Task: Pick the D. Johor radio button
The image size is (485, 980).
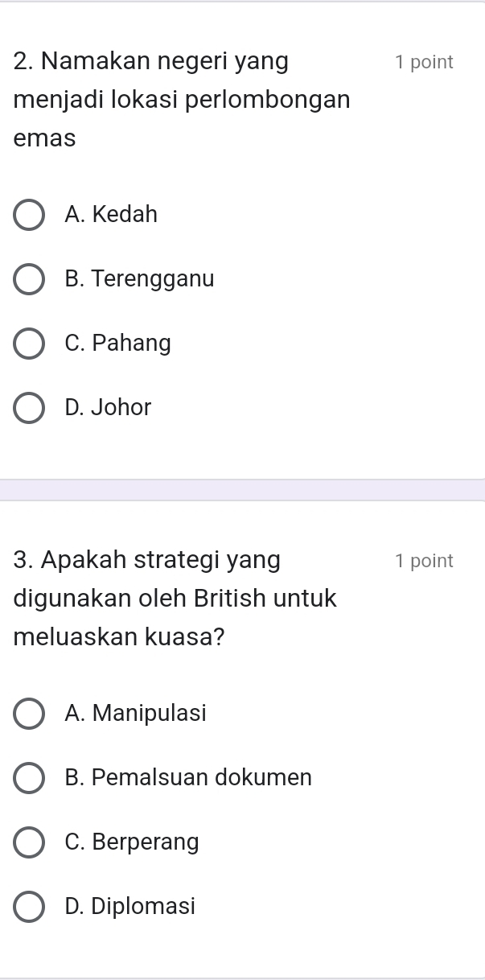Action: 30,408
